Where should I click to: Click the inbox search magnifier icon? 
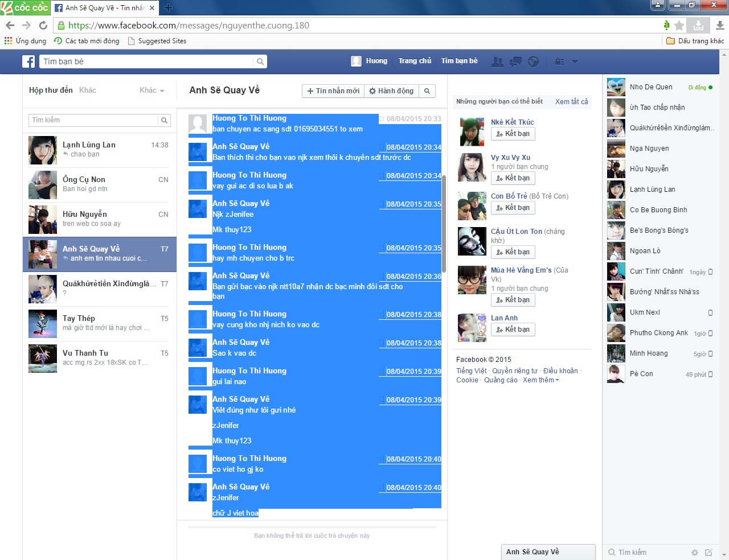tap(164, 120)
